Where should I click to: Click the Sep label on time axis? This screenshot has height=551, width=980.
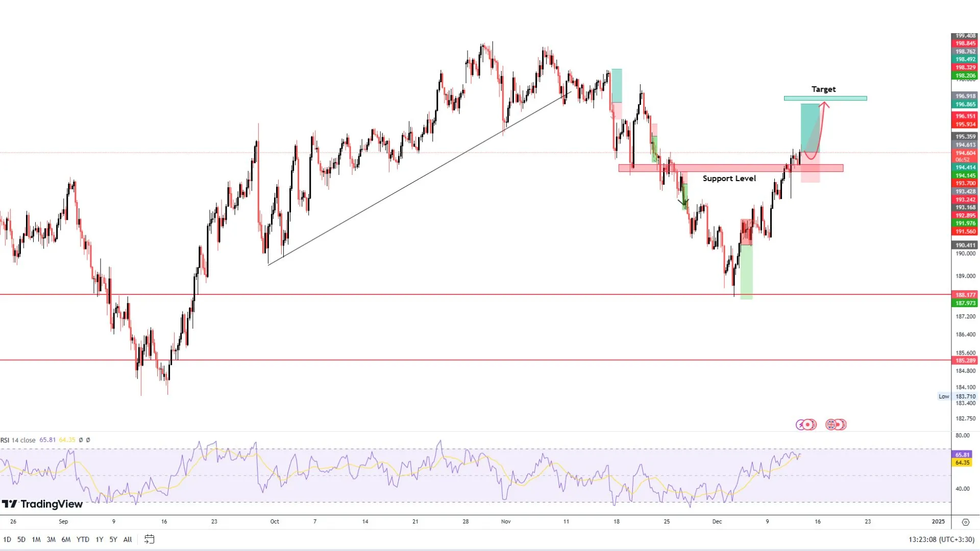click(63, 521)
